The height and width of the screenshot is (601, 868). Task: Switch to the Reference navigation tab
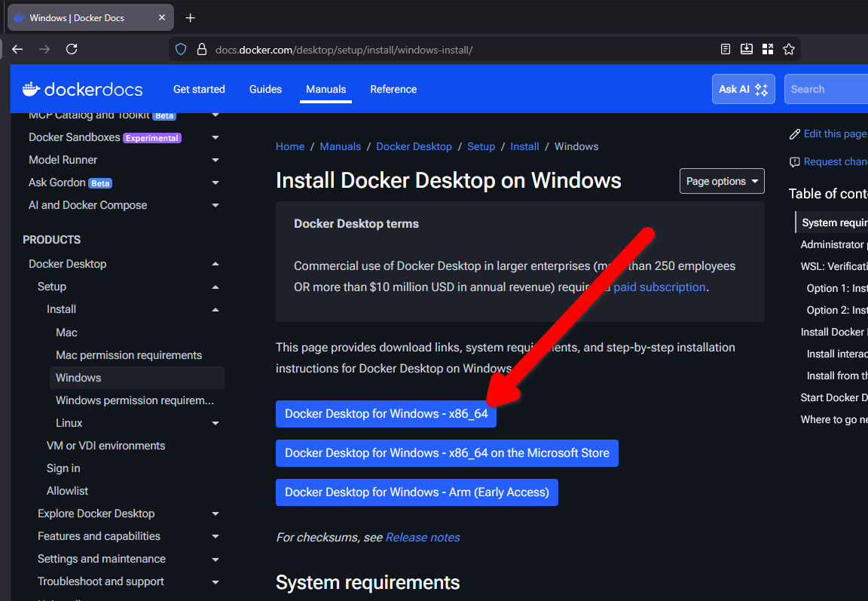393,89
